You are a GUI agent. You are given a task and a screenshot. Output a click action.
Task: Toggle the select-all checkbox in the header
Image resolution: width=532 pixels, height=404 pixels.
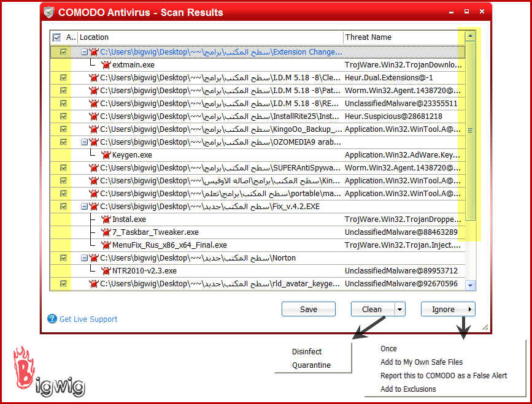[x=57, y=37]
